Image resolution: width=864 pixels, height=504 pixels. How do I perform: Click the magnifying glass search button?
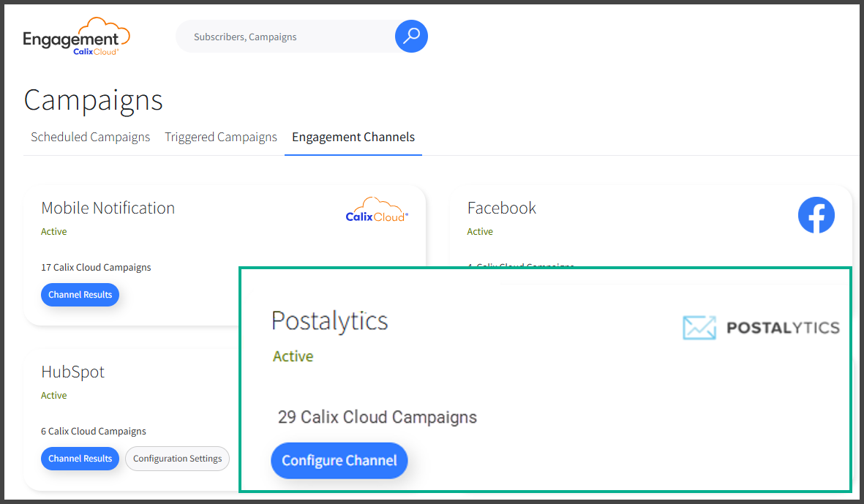[x=411, y=36]
